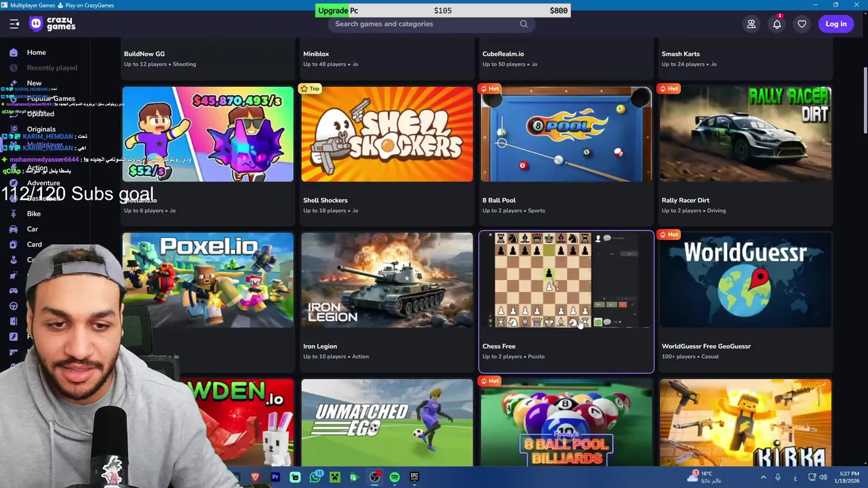This screenshot has width=868, height=488.
Task: Open Car category
Action: [33, 229]
